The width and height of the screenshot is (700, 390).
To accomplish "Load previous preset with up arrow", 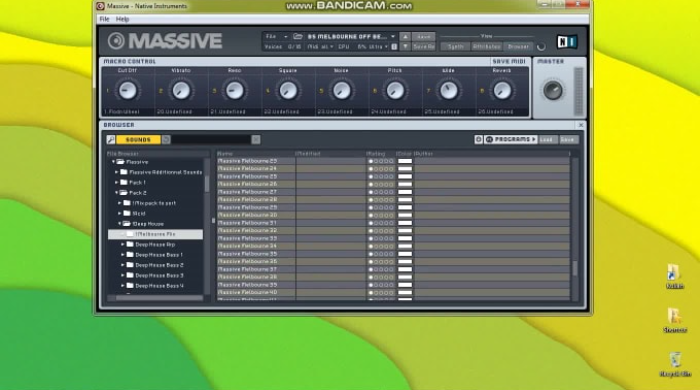I will coord(405,37).
